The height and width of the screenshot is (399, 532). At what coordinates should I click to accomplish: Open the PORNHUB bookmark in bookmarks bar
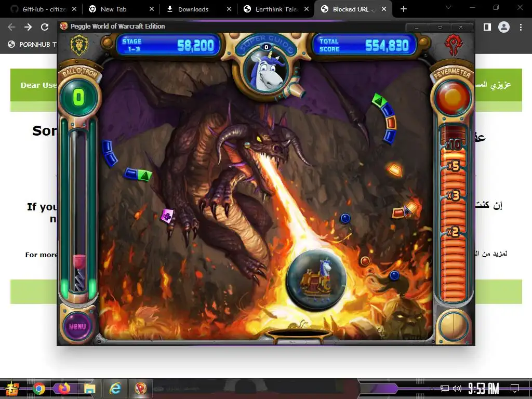click(32, 44)
